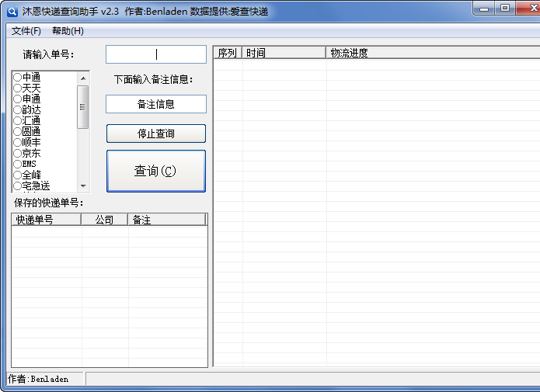Screen dimensions: 540x392
Task: Click the 备注信息 remark field
Action: point(156,104)
